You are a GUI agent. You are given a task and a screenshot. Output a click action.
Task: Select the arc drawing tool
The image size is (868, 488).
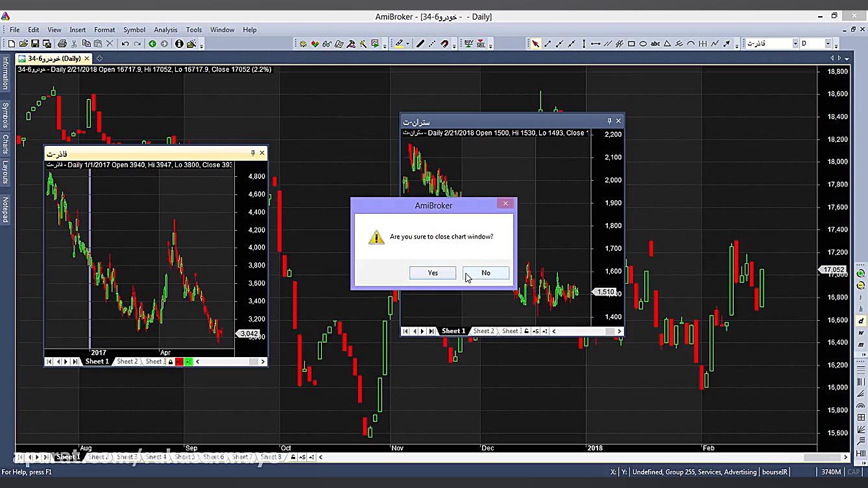691,44
